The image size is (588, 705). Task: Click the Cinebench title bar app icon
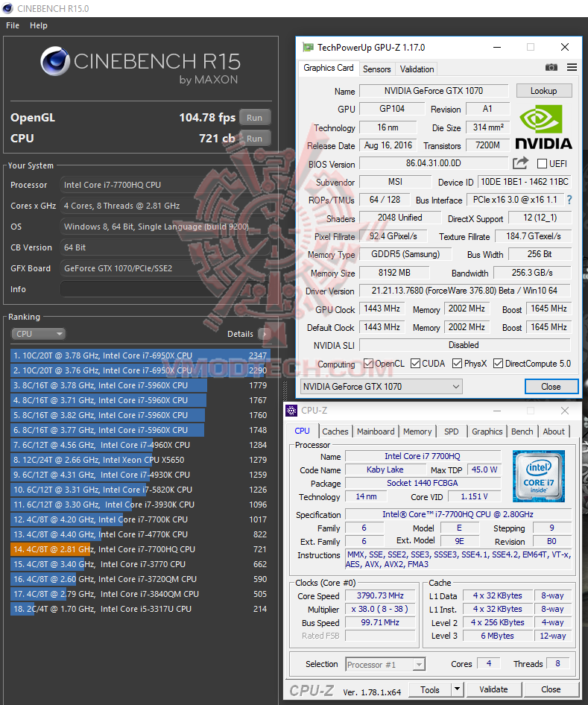tap(7, 8)
